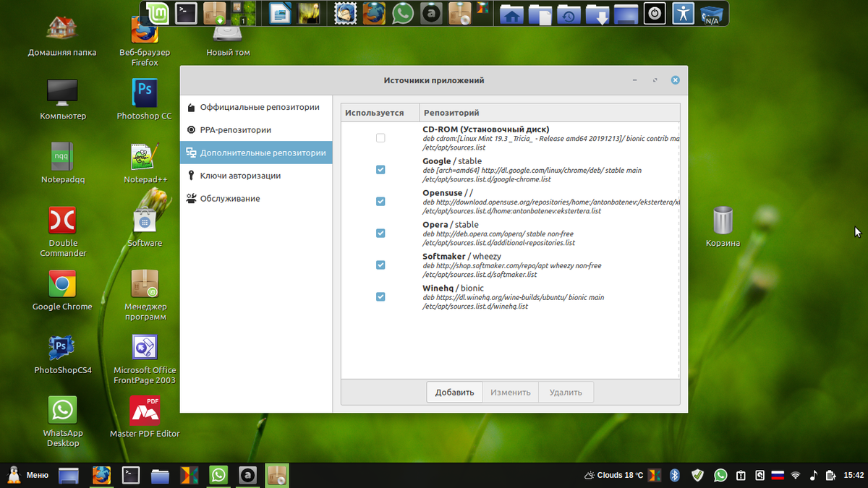Go to Обслуживание section

256,198
